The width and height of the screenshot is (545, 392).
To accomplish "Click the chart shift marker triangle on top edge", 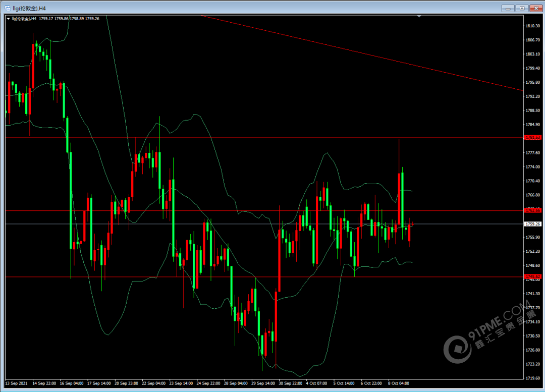I will click(419, 16).
